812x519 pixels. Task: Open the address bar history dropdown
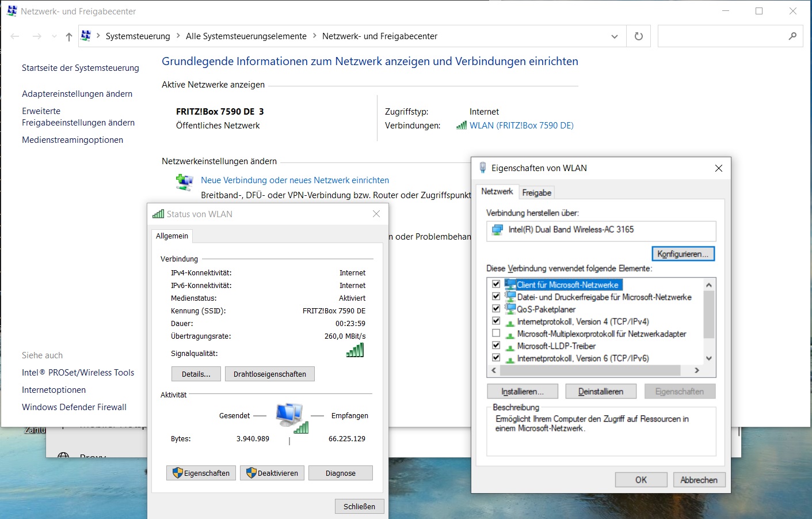[615, 36]
